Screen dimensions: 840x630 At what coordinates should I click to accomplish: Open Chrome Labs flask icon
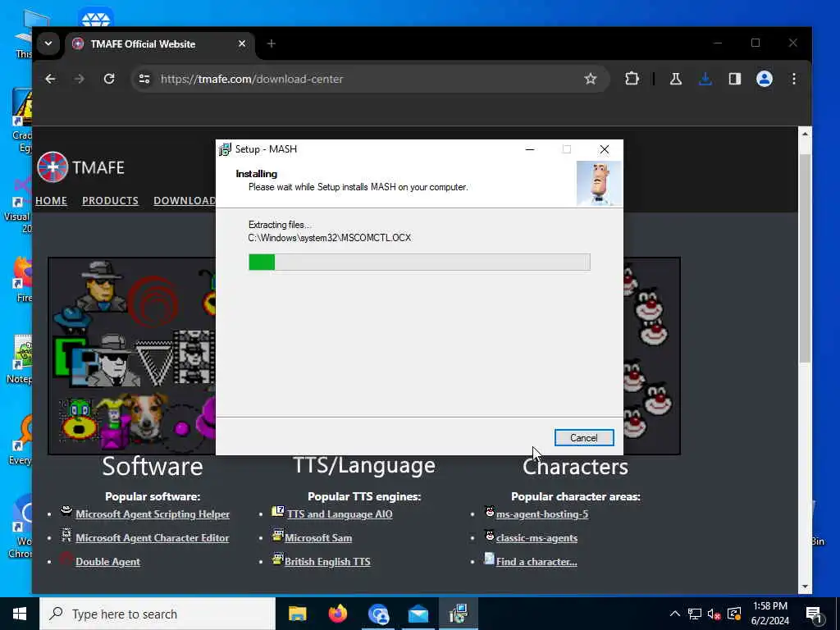(676, 79)
